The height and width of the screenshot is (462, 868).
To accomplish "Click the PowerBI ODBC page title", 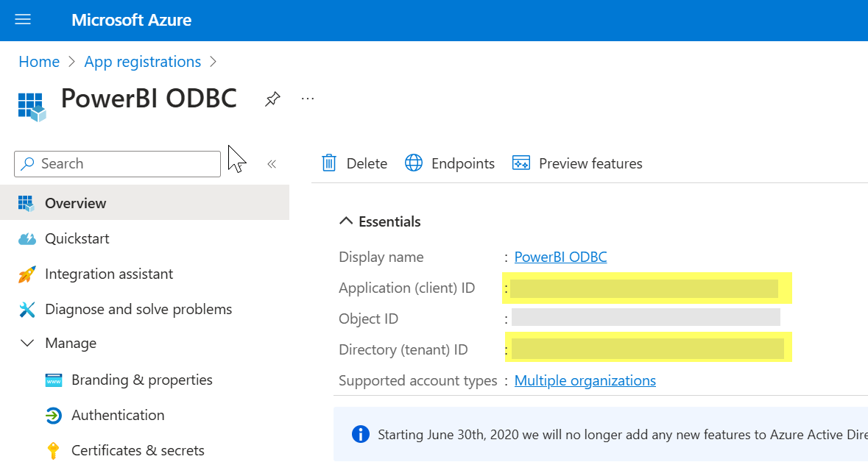I will pos(149,99).
